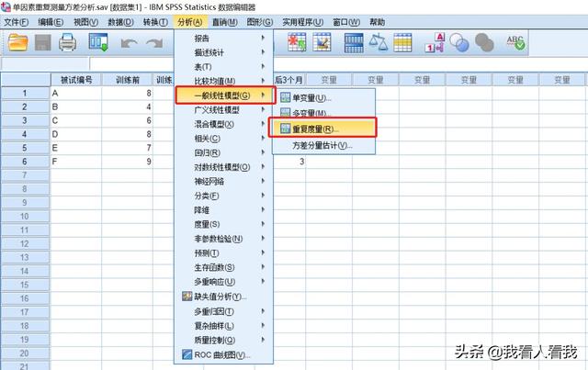Click the Redo arrow icon
588x370 pixels.
coord(153,43)
